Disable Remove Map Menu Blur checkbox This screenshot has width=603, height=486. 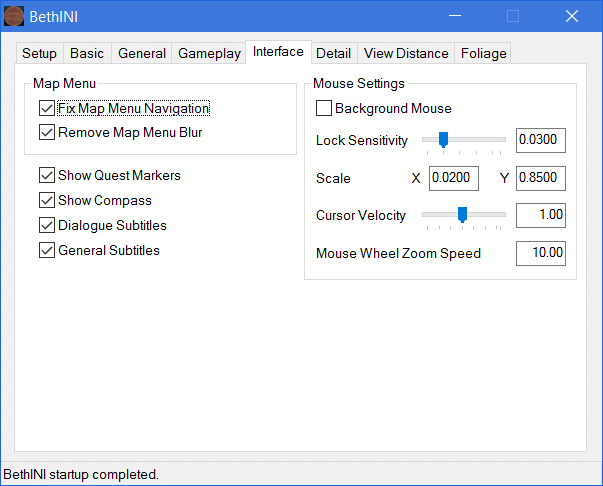point(47,132)
